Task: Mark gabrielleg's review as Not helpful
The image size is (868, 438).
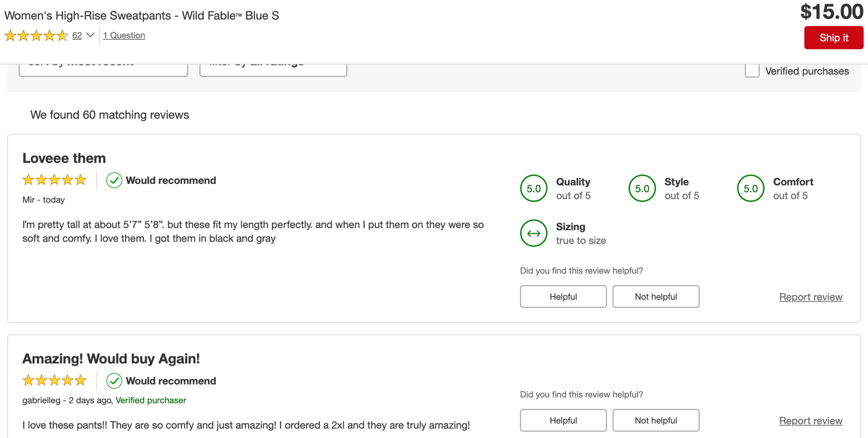Action: [x=656, y=420]
